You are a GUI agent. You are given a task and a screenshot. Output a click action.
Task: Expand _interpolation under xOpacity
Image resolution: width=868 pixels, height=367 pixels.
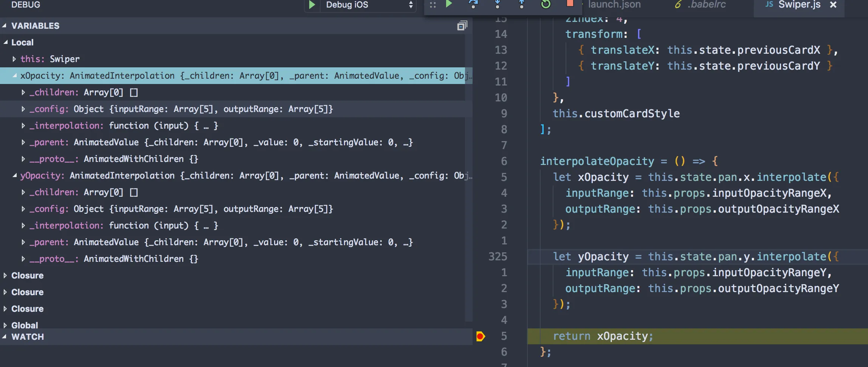click(23, 126)
